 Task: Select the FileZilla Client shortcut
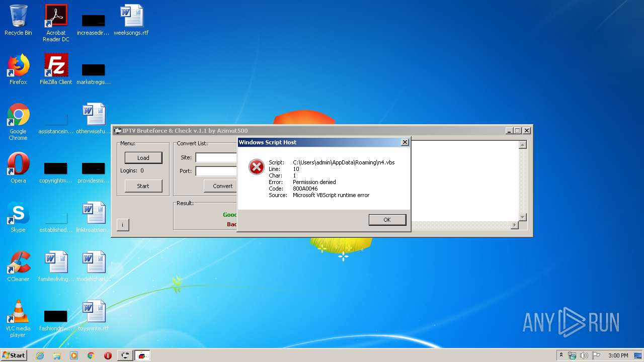coord(56,69)
